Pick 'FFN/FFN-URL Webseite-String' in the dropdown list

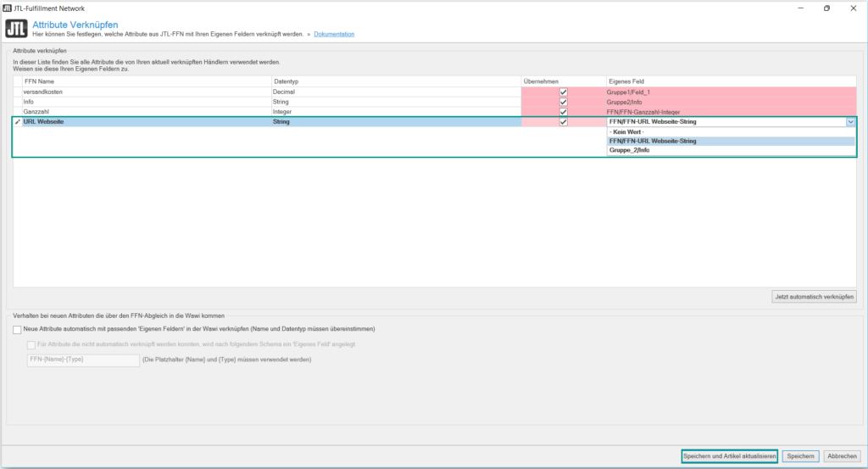tap(653, 141)
